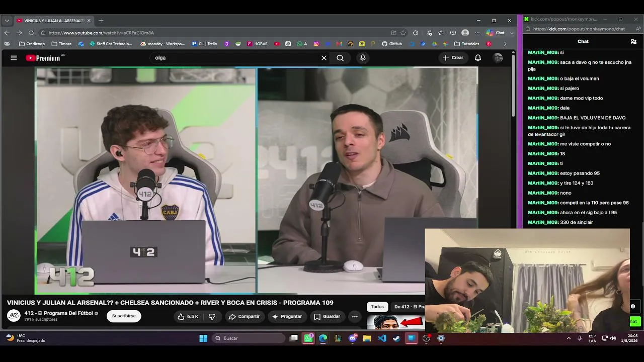Open the tab search dropdown arrow

point(7,21)
